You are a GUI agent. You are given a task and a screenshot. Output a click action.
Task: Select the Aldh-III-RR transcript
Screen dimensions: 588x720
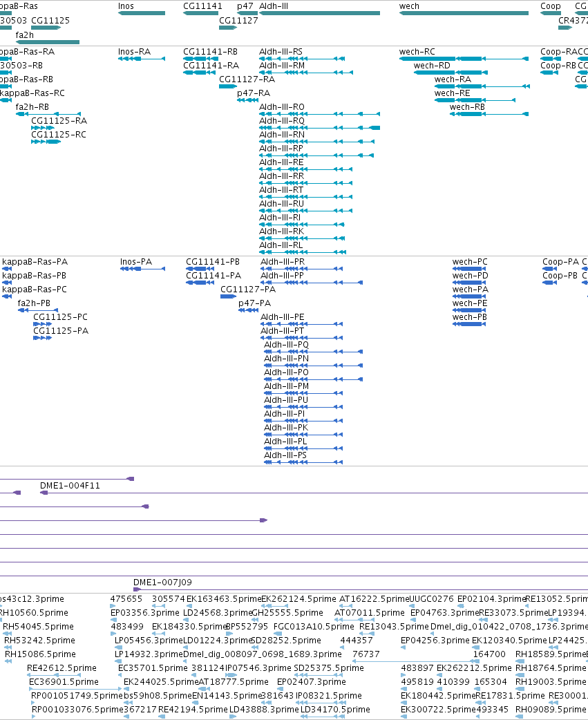pos(305,182)
